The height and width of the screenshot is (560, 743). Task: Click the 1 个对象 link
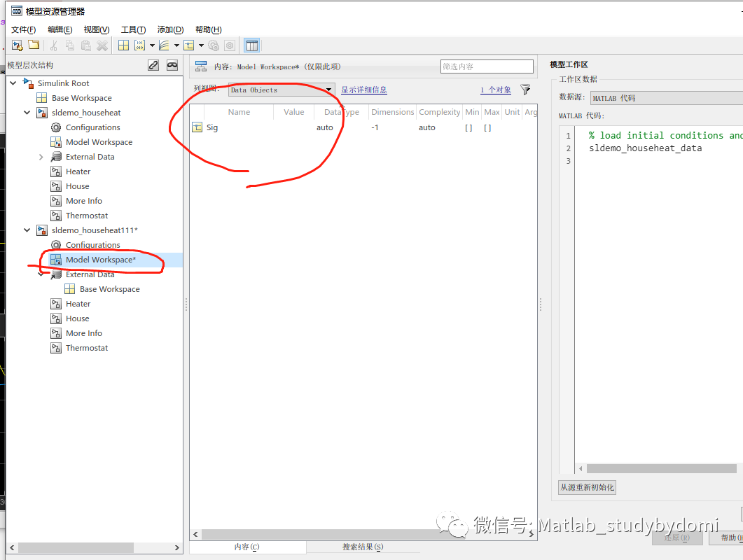pyautogui.click(x=496, y=90)
